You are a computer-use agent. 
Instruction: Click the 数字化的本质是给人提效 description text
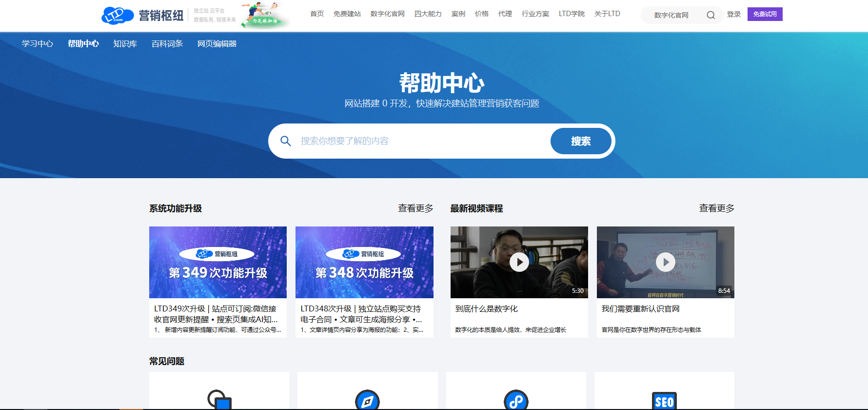tap(511, 330)
